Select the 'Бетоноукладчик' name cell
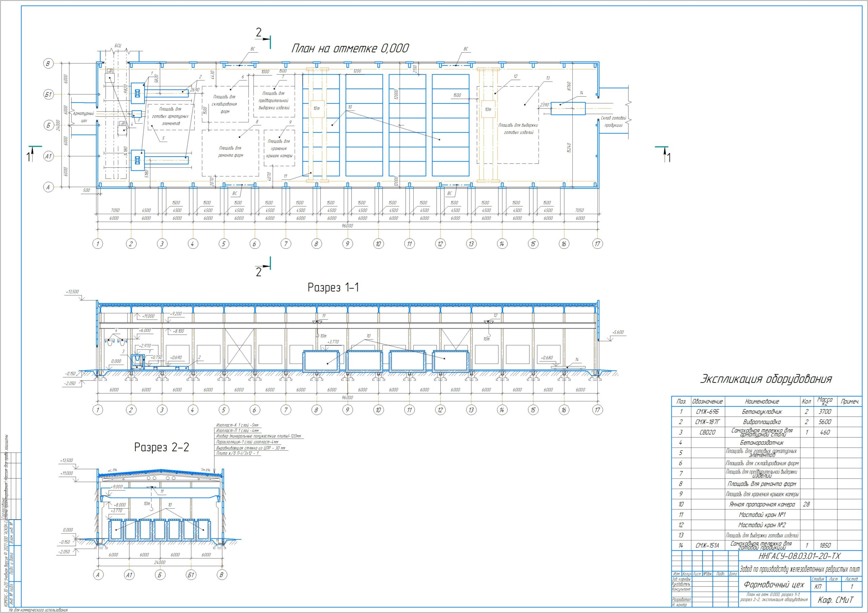Image resolution: width=868 pixels, height=613 pixels. 762,412
